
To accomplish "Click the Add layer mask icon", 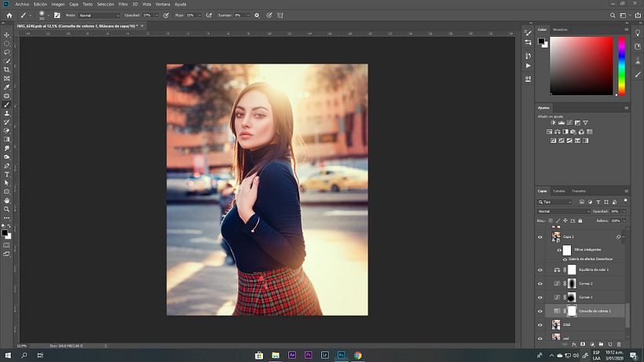I will (x=583, y=345).
